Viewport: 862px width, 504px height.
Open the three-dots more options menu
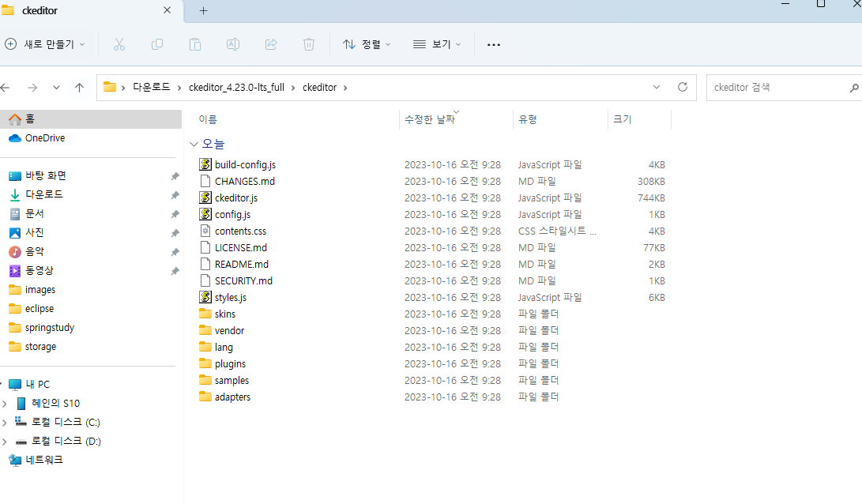pos(494,44)
